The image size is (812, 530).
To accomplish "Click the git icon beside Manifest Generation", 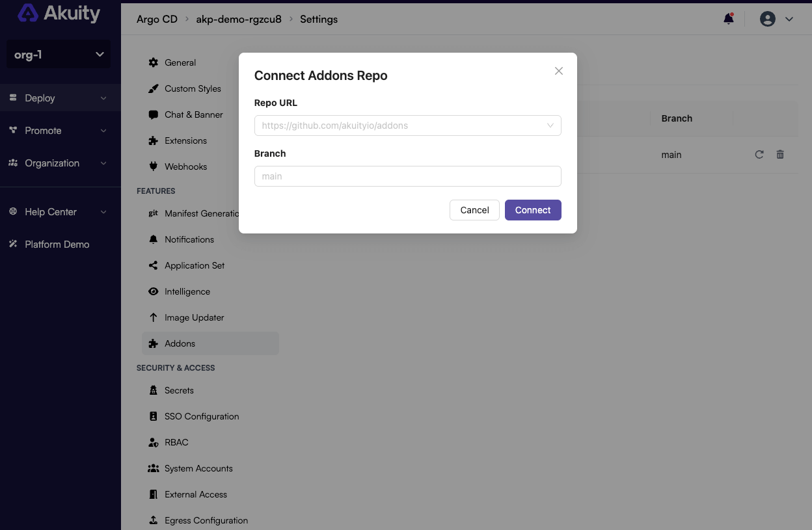I will click(153, 213).
